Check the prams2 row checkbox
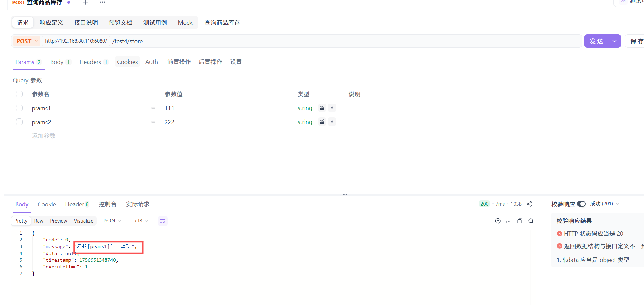Screen dimensions: 644x305 [19, 122]
